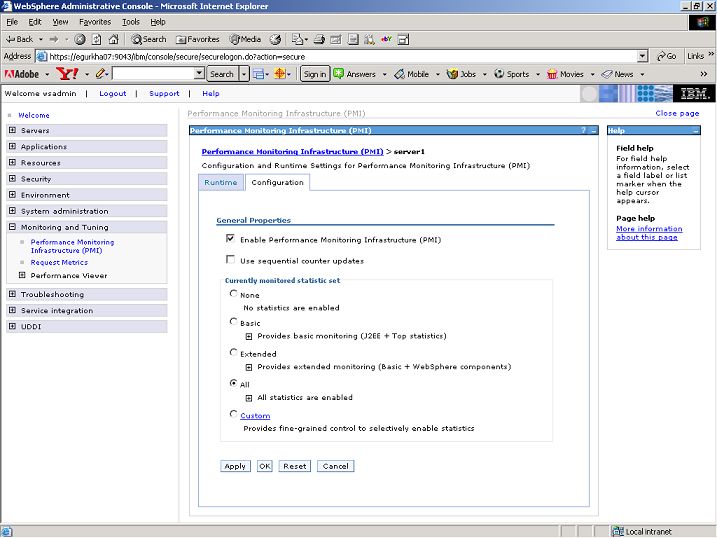
Task: Click in the Yahoo toolbar search field
Action: coord(153,73)
